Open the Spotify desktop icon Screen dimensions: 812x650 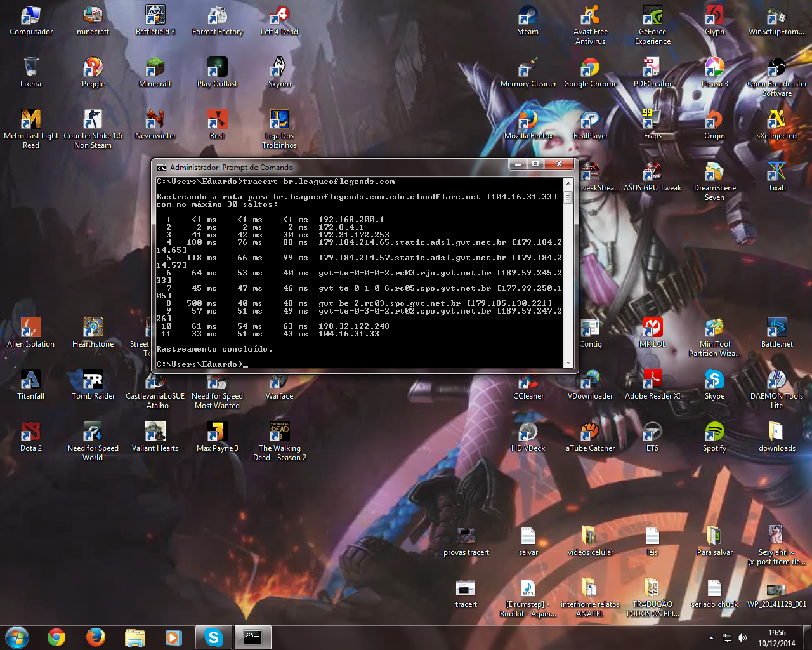pos(715,437)
